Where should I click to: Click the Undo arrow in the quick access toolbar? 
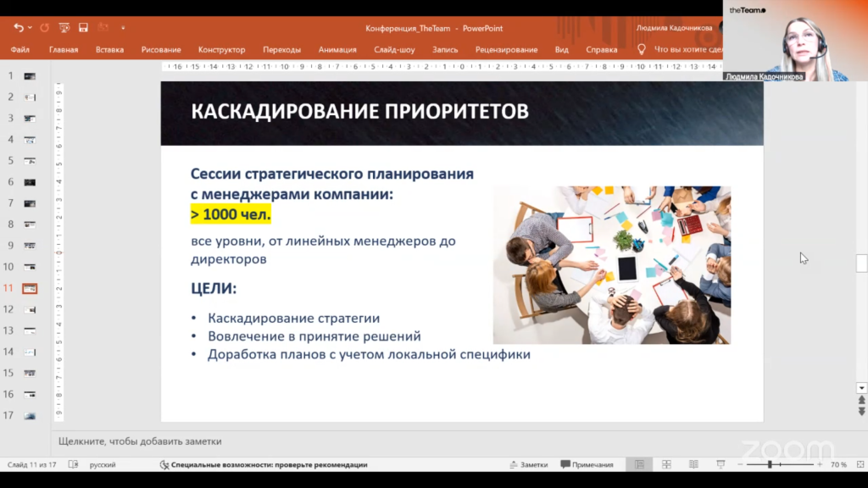[19, 28]
